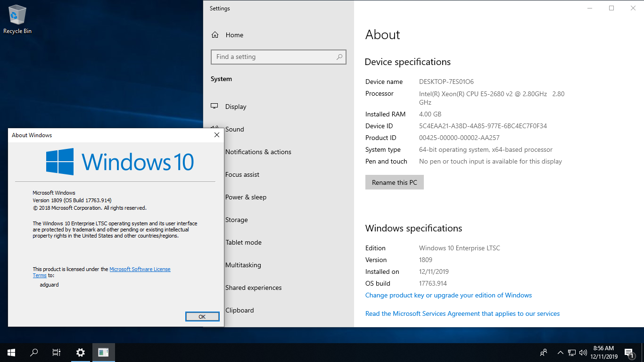
Task: Click the Windows 10 Enterprise LTSC edition value
Action: pos(460,248)
